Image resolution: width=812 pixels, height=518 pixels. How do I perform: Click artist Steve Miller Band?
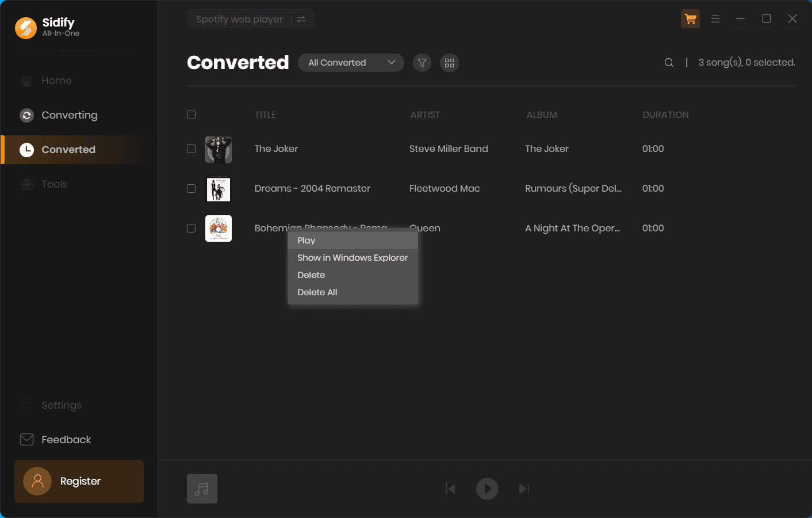pos(449,149)
